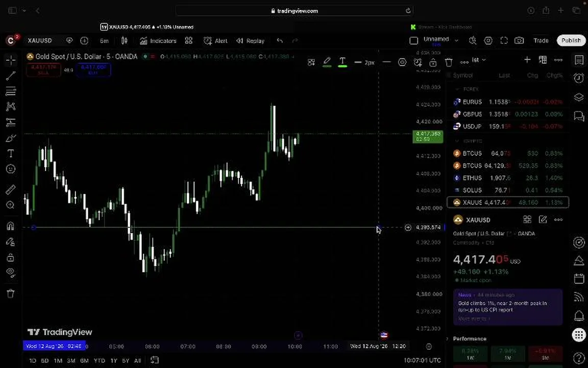588x368 pixels.
Task: Select the GBPUS watchlist row
Action: (508, 114)
